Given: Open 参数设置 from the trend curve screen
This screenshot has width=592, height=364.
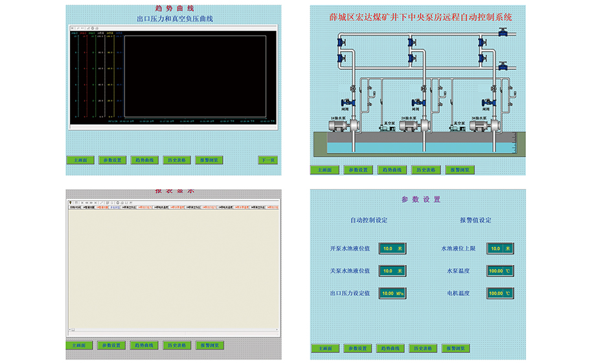Looking at the screenshot, I should pyautogui.click(x=113, y=160).
